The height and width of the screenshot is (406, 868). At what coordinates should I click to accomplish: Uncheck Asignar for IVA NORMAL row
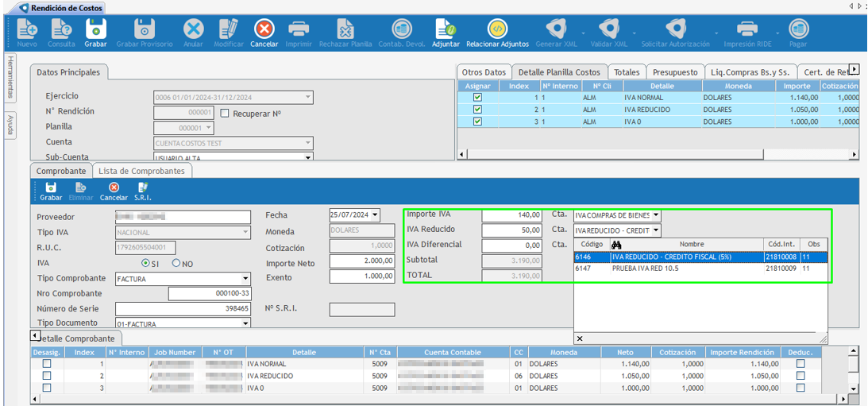478,97
